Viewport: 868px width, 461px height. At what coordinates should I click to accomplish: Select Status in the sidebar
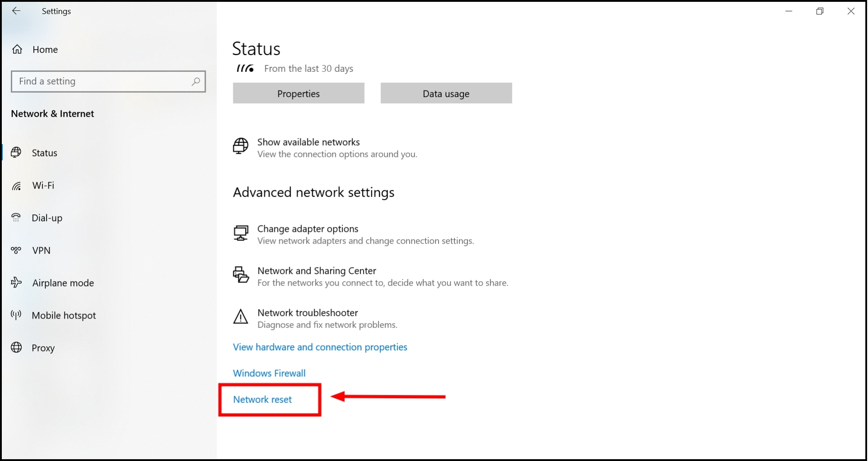click(45, 153)
